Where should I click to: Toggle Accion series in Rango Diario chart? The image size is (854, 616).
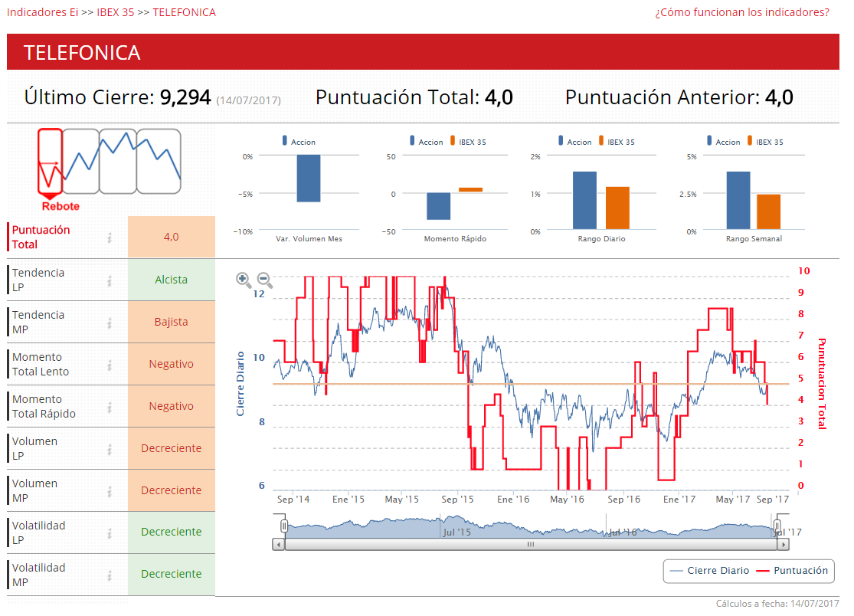point(575,142)
